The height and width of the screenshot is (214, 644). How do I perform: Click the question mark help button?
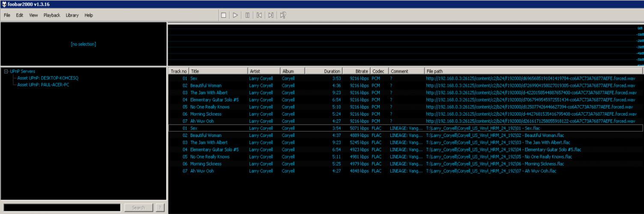[159, 208]
